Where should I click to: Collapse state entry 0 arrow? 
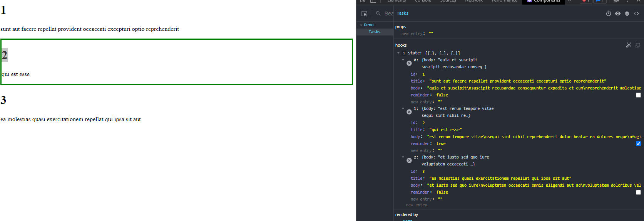click(403, 60)
